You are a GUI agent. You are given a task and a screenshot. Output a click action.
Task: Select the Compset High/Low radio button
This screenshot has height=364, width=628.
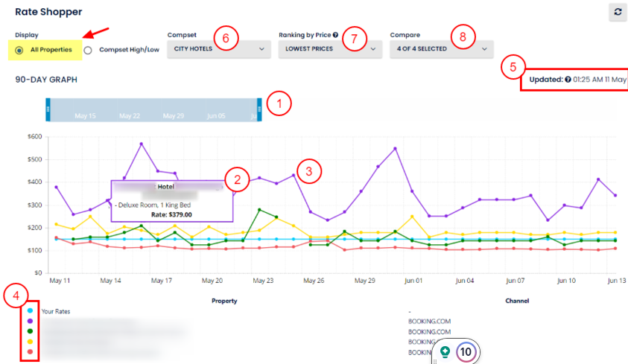[x=88, y=50]
